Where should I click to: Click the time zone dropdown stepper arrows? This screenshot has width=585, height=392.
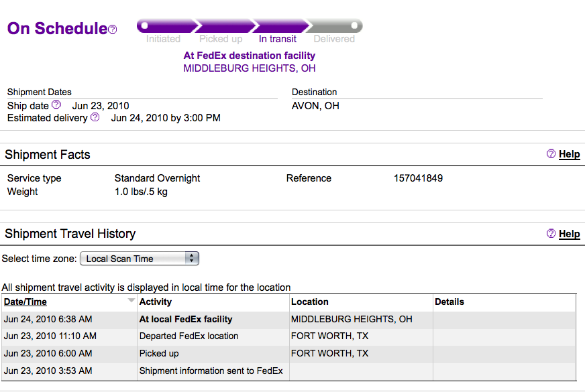point(192,258)
